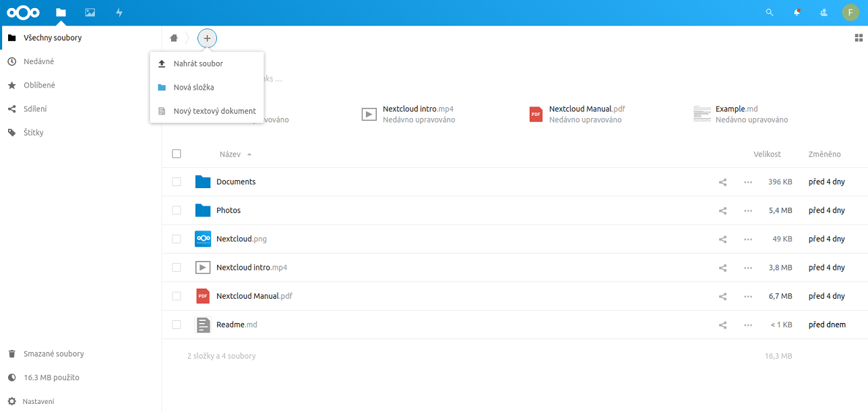Open the Documents folder name
This screenshot has height=412, width=868.
pos(236,182)
